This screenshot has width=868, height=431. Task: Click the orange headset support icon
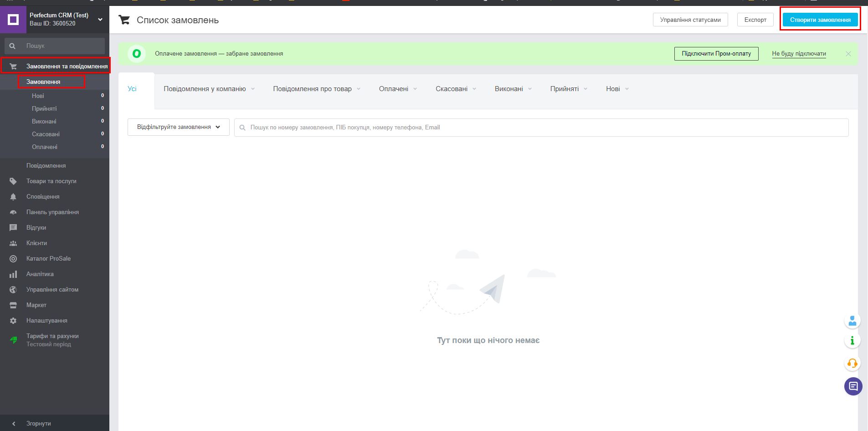852,364
